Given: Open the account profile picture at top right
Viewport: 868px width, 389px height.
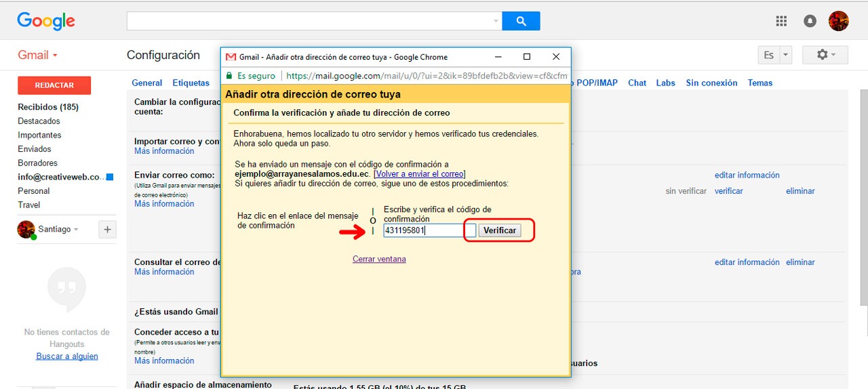Looking at the screenshot, I should [x=839, y=21].
